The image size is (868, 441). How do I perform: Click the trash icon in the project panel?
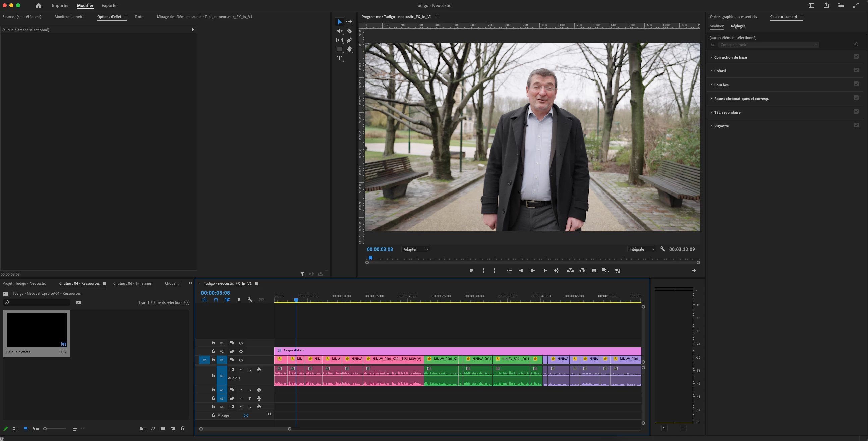(x=183, y=429)
